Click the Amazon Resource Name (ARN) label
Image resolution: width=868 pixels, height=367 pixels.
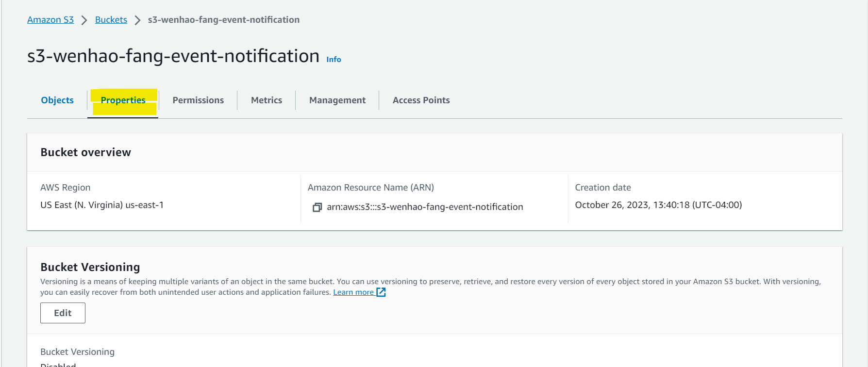(x=371, y=188)
